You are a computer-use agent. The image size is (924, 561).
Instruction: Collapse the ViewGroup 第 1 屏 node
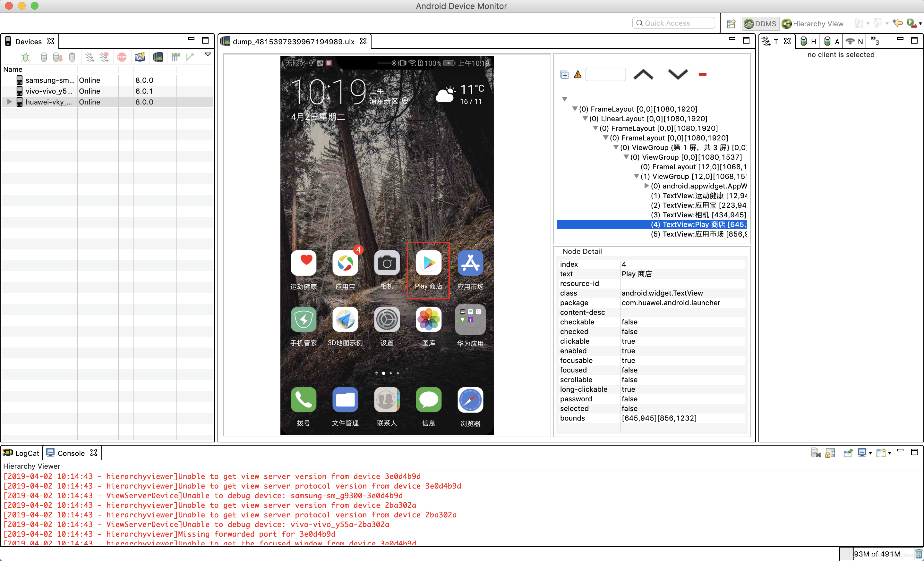(615, 147)
